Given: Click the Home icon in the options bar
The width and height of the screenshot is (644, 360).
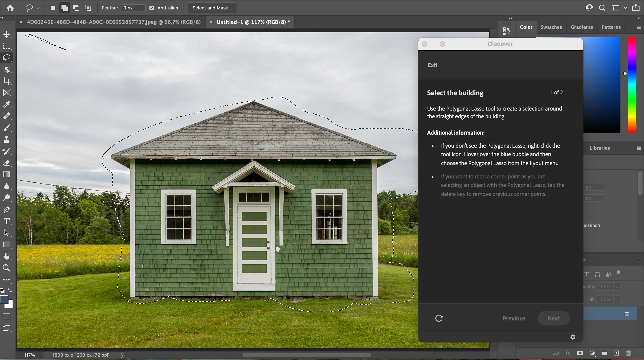Looking at the screenshot, I should pos(10,8).
